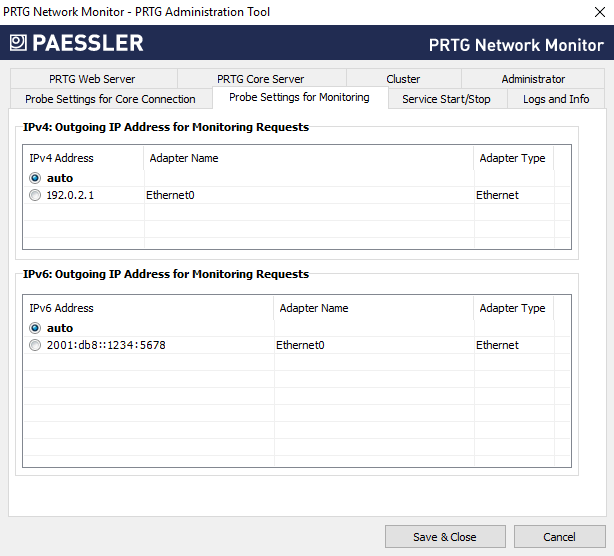Open the PRTG Web Server tab
Screen dimensions: 614x556
tap(92, 79)
